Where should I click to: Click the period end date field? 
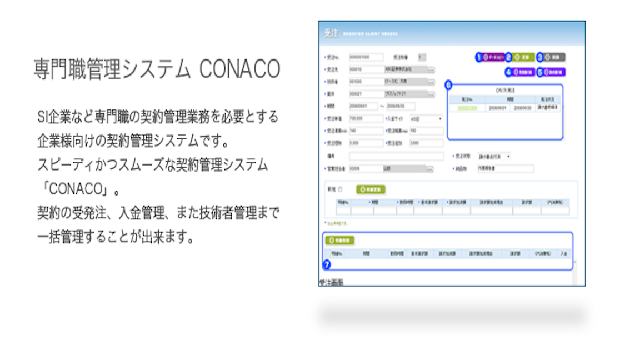400,107
